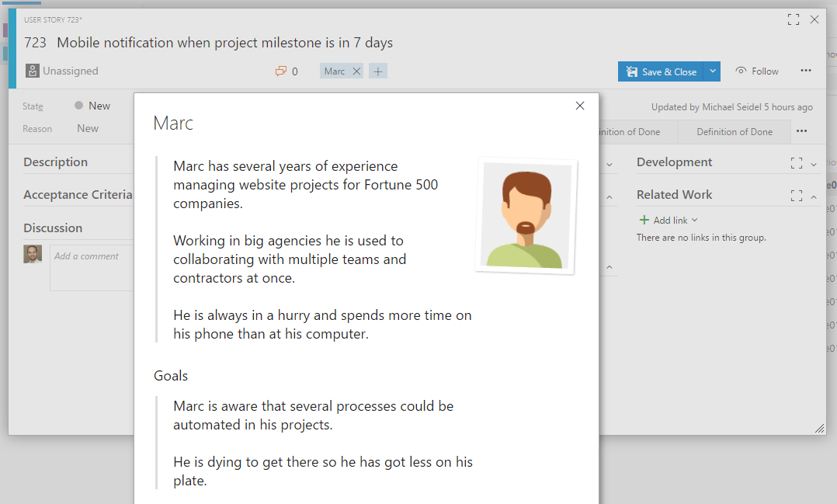Open the Save & Close dropdown arrow
The image size is (837, 504).
pos(712,71)
